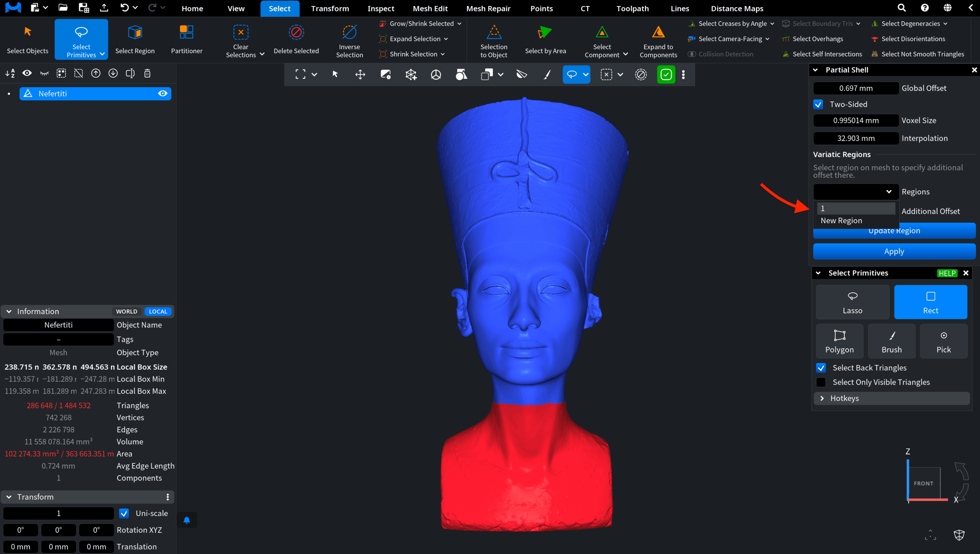Choose the Pick selection mode
The image size is (980, 554).
pyautogui.click(x=944, y=341)
